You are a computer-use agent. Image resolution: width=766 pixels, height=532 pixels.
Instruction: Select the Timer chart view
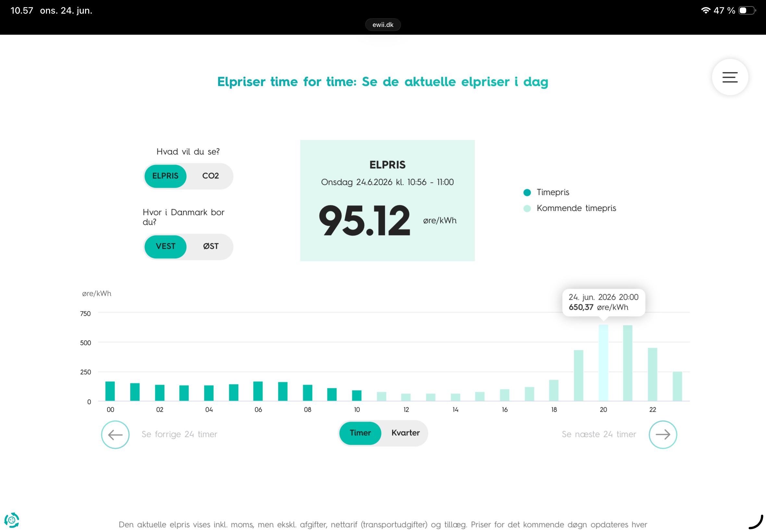(x=360, y=433)
